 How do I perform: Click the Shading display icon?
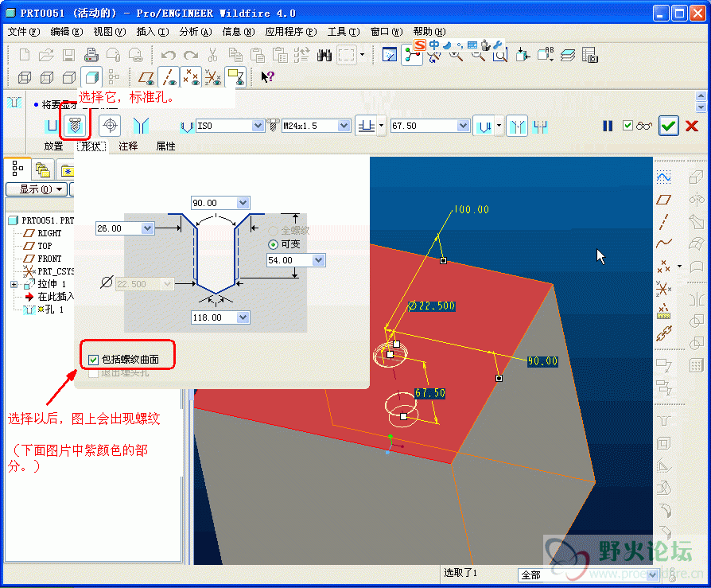pyautogui.click(x=91, y=77)
